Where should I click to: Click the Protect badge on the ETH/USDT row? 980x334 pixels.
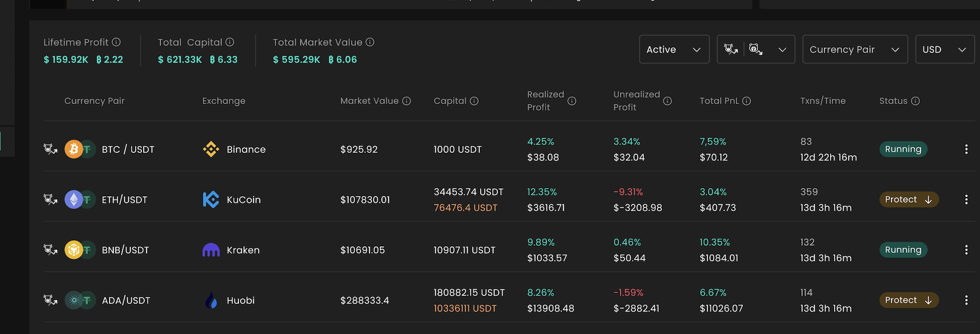click(908, 199)
